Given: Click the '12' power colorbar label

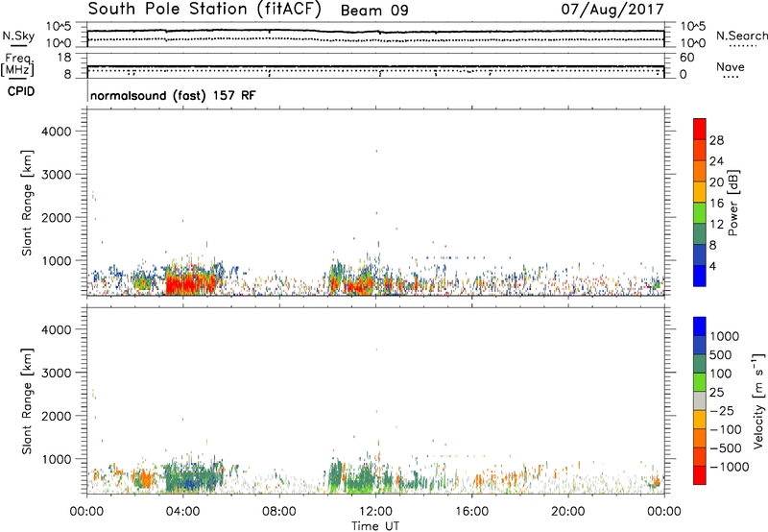Looking at the screenshot, I should (716, 224).
